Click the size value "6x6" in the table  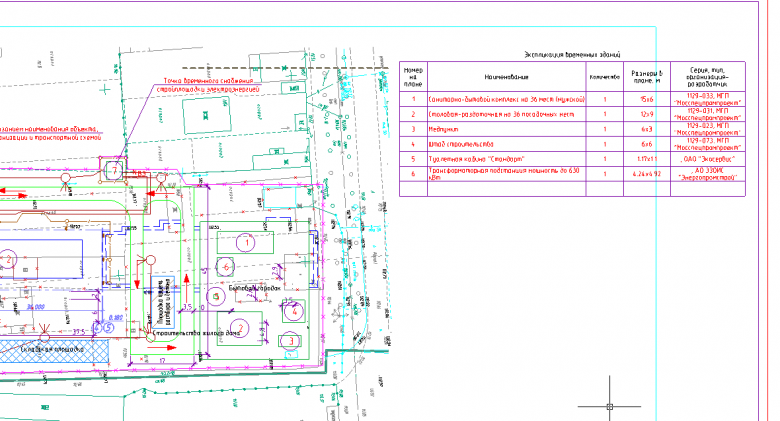coord(647,144)
